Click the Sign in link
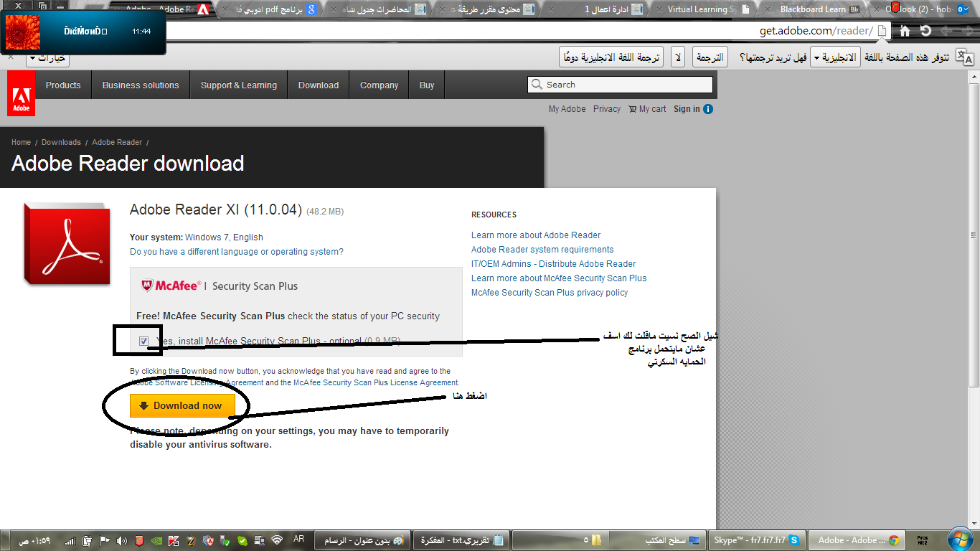 [x=687, y=109]
